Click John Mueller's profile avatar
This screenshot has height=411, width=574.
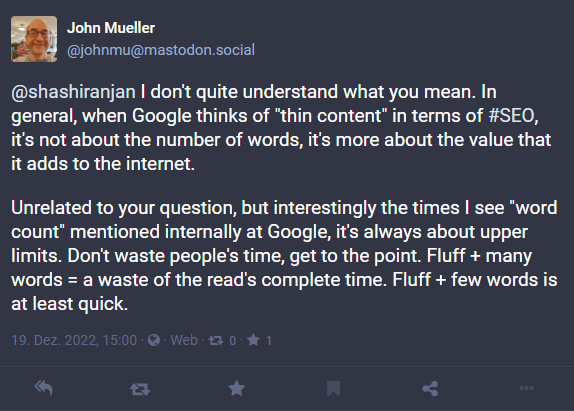pyautogui.click(x=34, y=39)
